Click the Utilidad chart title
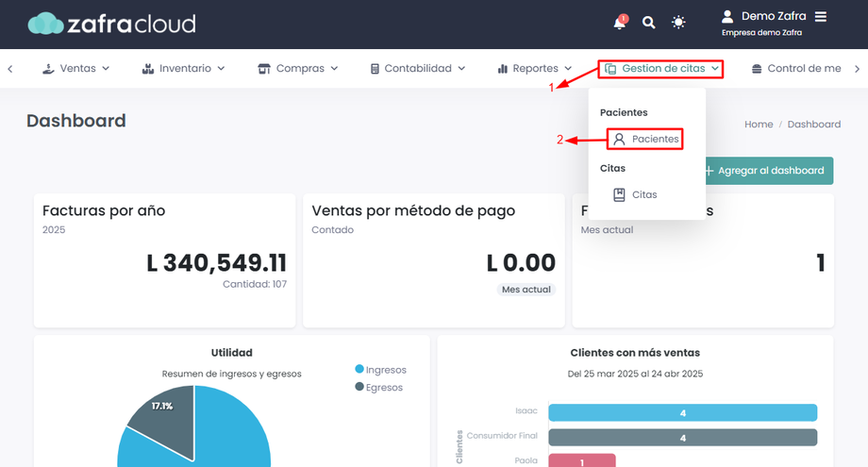868x467 pixels. tap(231, 353)
